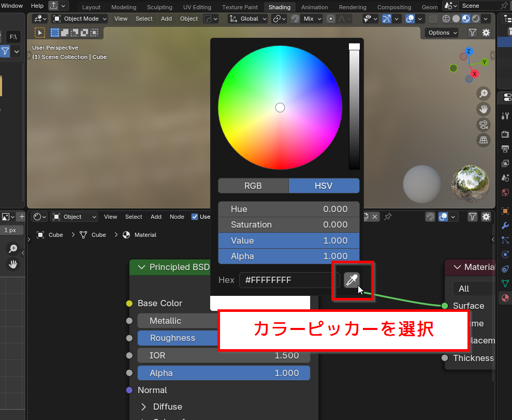Select HSV color mode button

[x=324, y=186]
